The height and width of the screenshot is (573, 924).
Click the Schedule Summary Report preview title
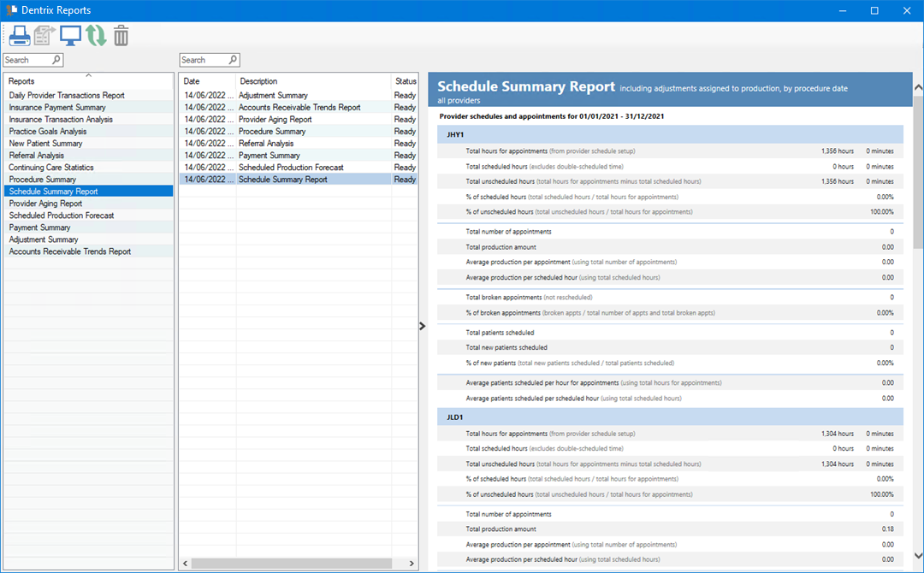click(526, 86)
